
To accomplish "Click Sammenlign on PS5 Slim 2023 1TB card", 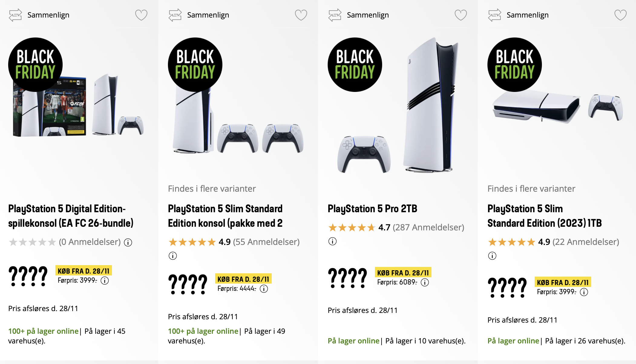I will point(527,15).
